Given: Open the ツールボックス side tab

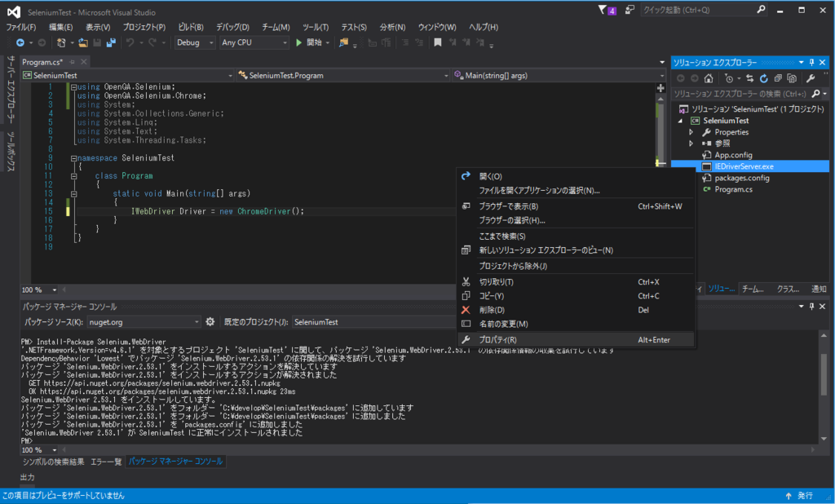Looking at the screenshot, I should click(x=11, y=152).
